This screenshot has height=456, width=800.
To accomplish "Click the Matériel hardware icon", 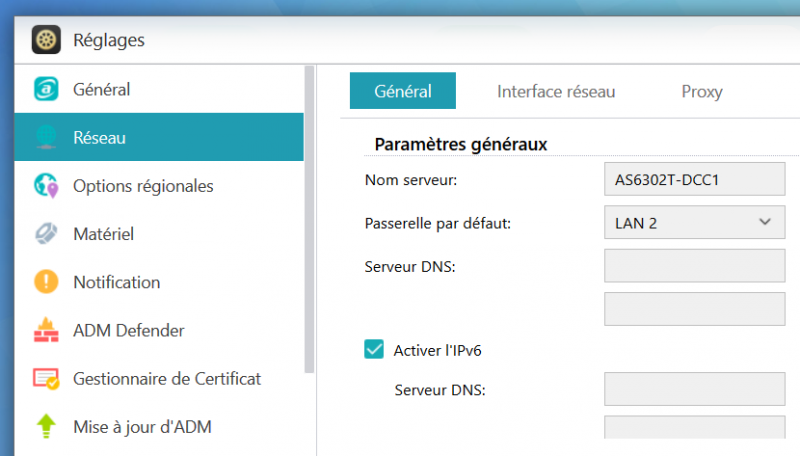I will pos(46,234).
